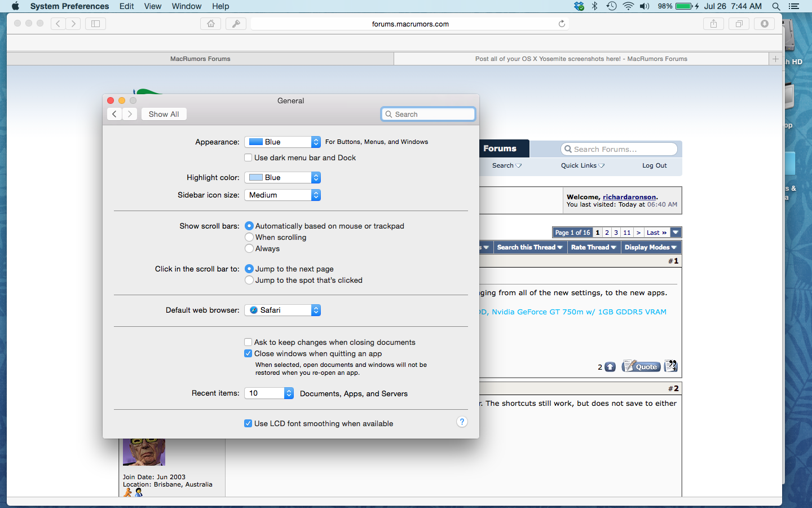This screenshot has height=508, width=812.
Task: Go forward in Safari toolbar
Action: click(73, 24)
